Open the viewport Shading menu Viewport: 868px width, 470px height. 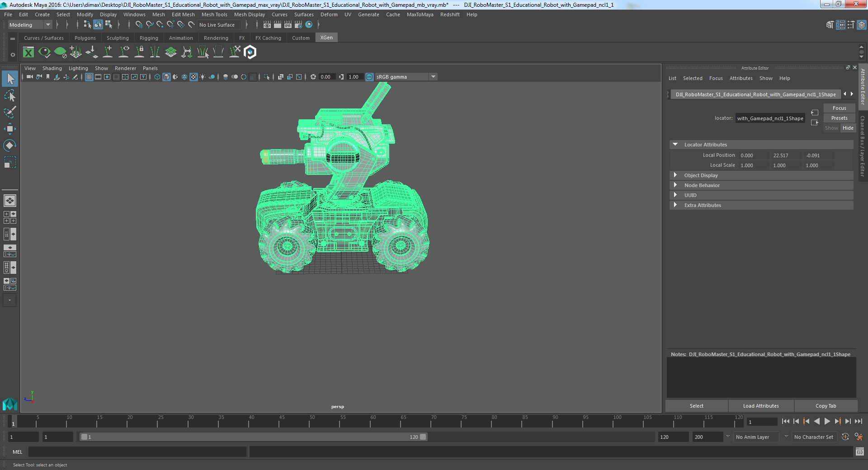(x=52, y=68)
